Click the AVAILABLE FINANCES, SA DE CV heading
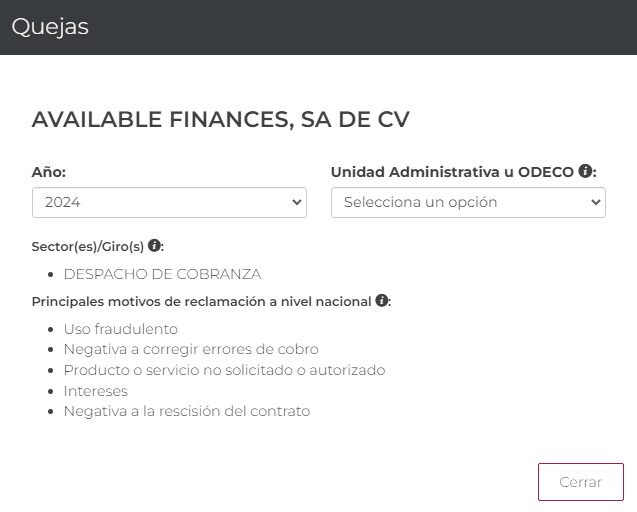Image resolution: width=637 pixels, height=512 pixels. tap(220, 120)
